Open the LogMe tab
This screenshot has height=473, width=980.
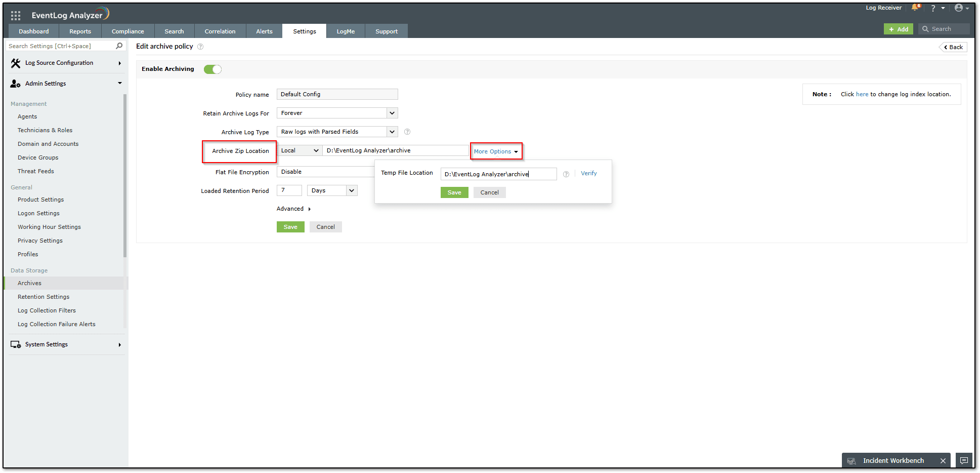[x=346, y=31]
